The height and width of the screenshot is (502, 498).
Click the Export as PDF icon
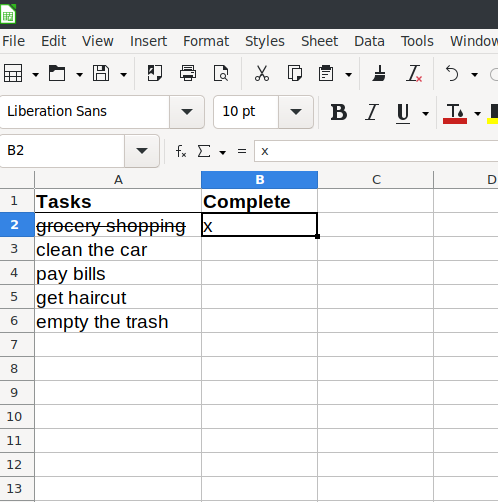[155, 73]
